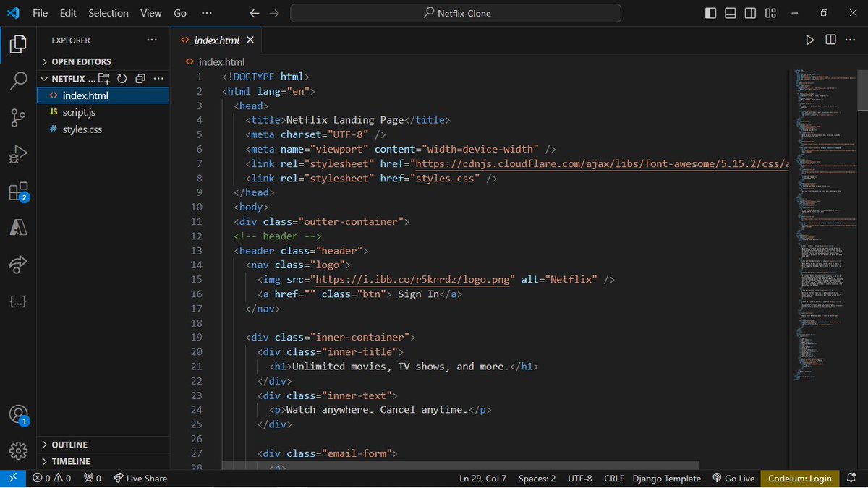
Task: Go forward using the right arrow
Action: (274, 13)
